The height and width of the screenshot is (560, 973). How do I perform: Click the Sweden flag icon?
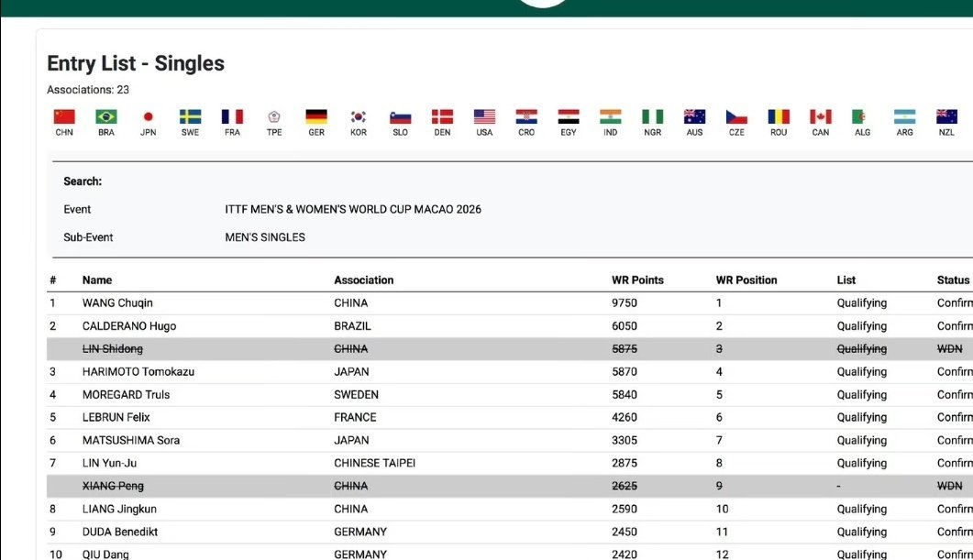[190, 117]
